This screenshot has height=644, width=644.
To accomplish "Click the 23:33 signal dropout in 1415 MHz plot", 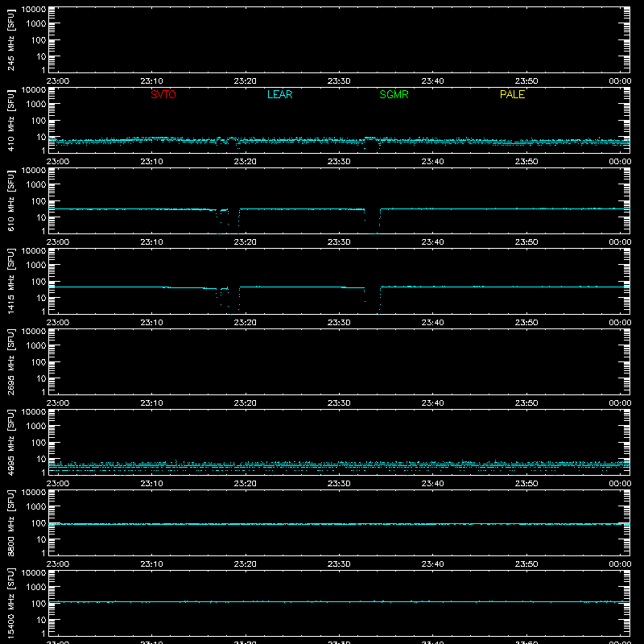I will (372, 300).
